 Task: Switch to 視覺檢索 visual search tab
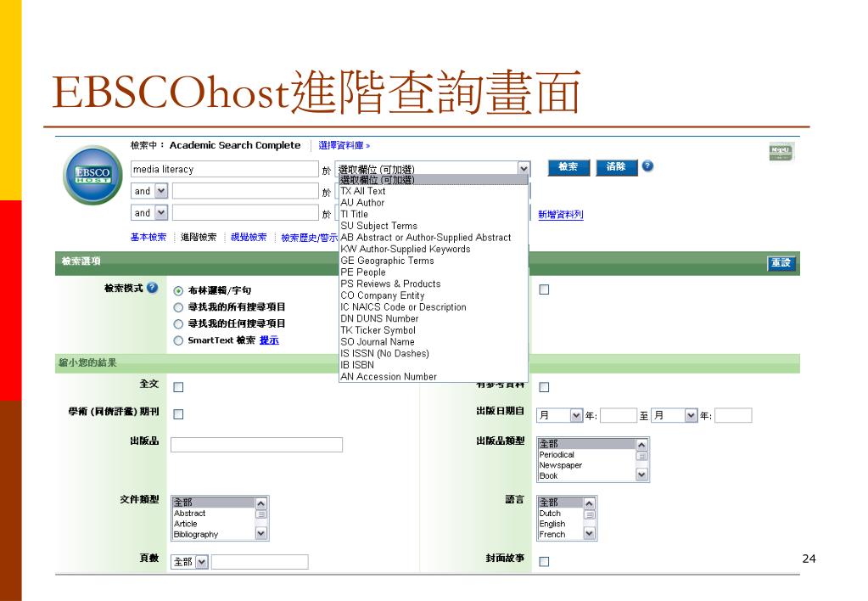(249, 238)
